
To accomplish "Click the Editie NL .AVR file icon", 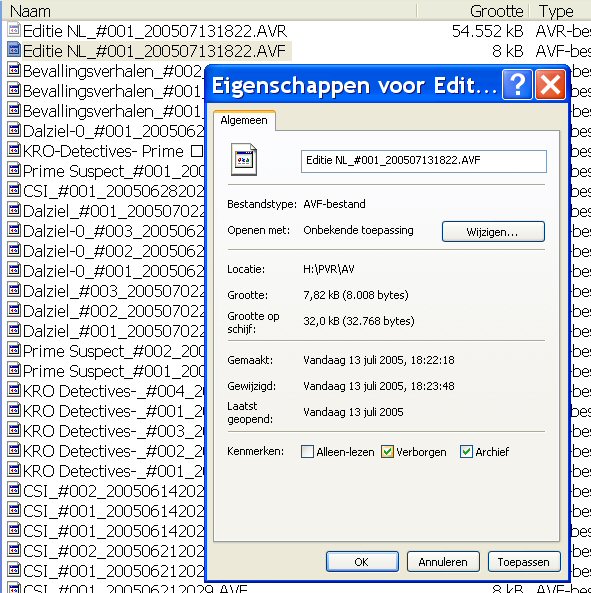I will point(14,29).
